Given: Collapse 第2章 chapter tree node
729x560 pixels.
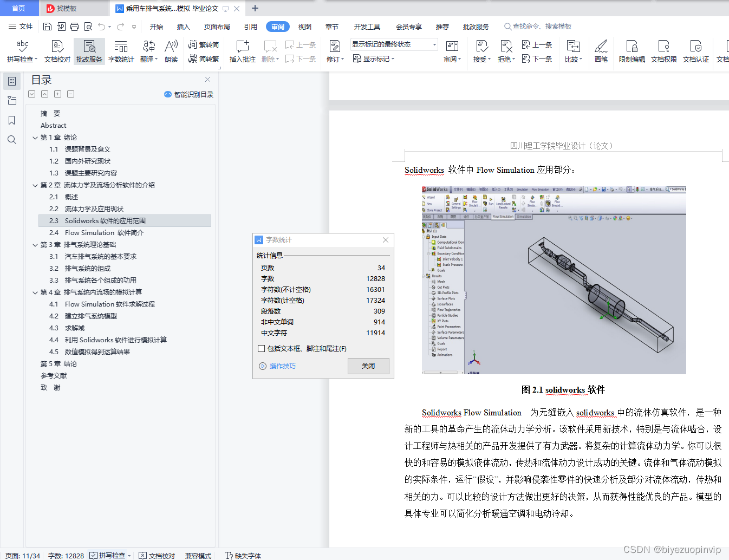Looking at the screenshot, I should [x=35, y=185].
